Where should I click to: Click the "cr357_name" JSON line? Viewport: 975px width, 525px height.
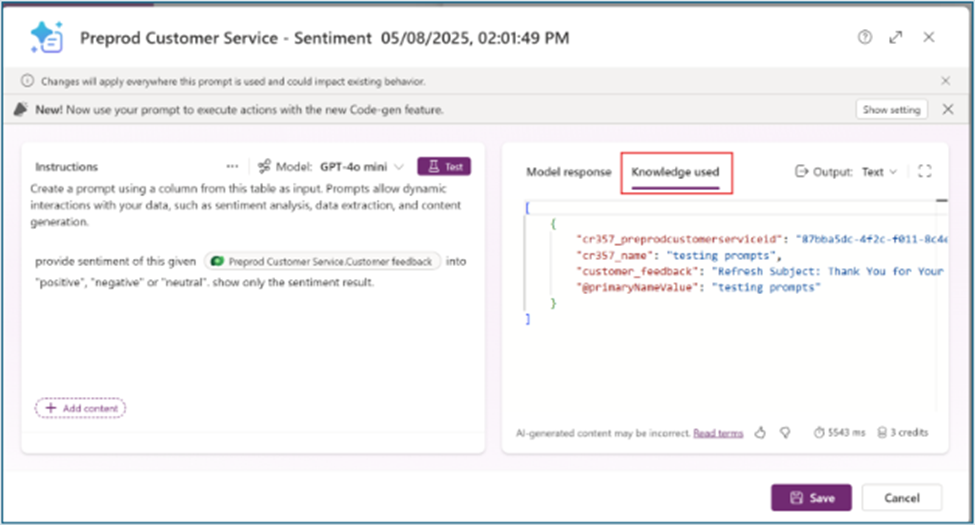pyautogui.click(x=679, y=256)
